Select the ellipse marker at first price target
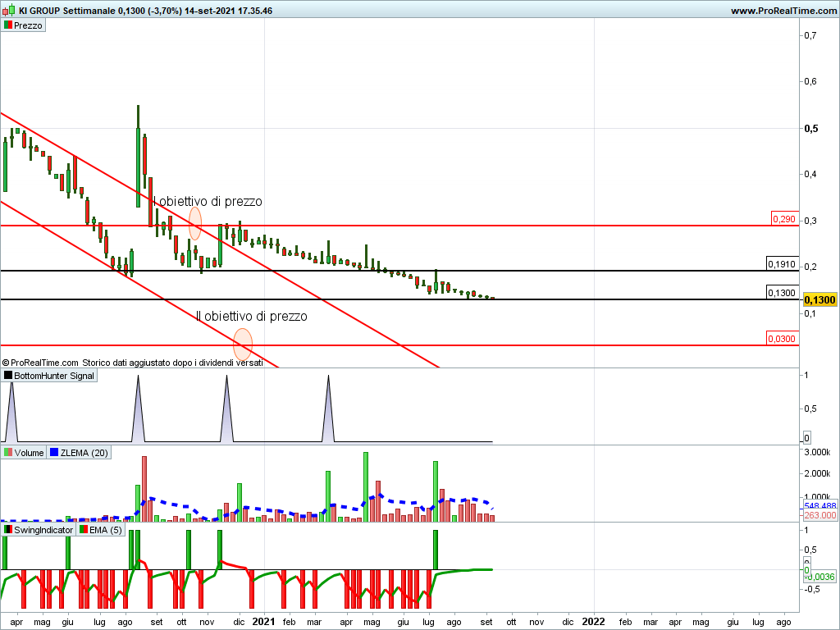Viewport: 840px width, 630px height. tap(195, 223)
